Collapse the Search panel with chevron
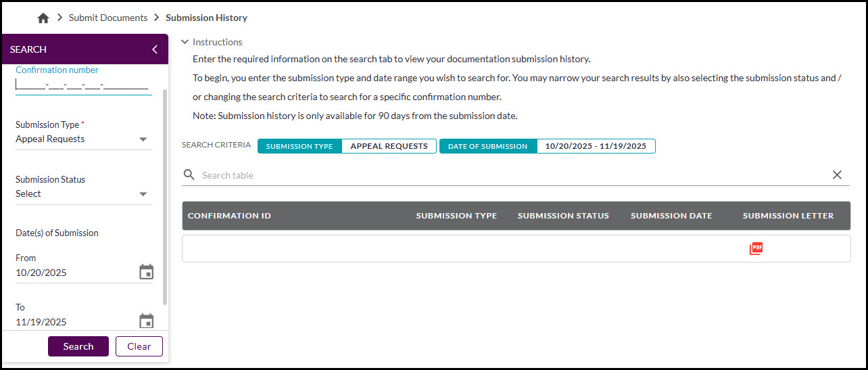Screen dimensions: 868x370 tap(155, 49)
